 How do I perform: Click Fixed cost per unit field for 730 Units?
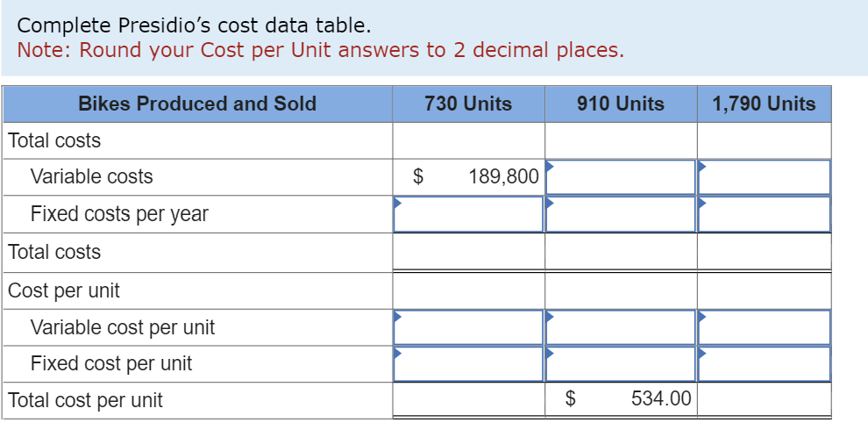[x=468, y=364]
